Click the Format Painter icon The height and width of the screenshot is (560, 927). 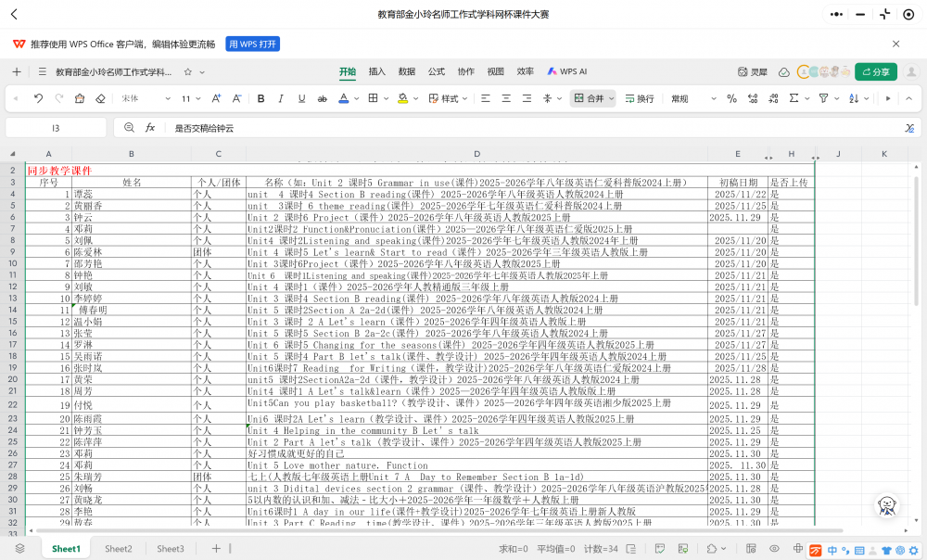[x=78, y=98]
